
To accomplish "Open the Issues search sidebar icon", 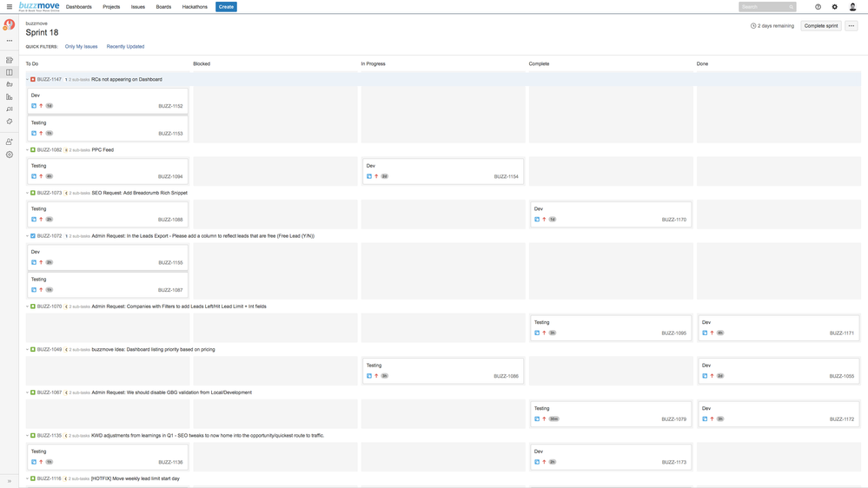I will 10,109.
